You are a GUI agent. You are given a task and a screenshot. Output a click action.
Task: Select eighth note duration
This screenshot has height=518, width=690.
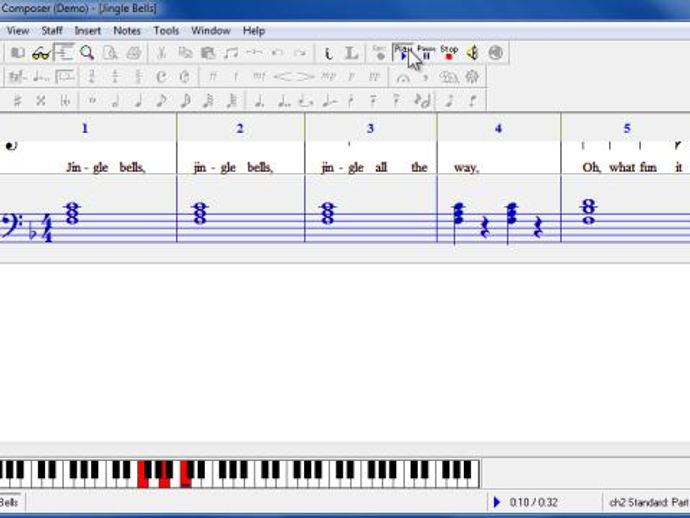point(161,101)
